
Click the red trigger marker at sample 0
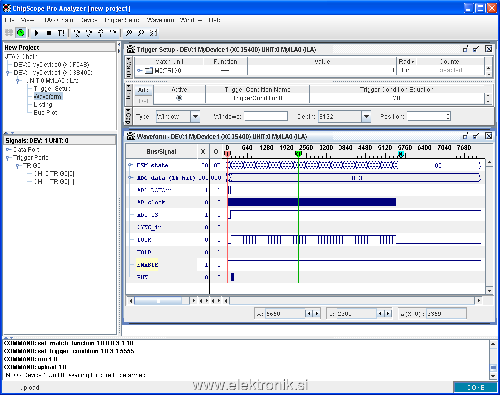coord(227,154)
